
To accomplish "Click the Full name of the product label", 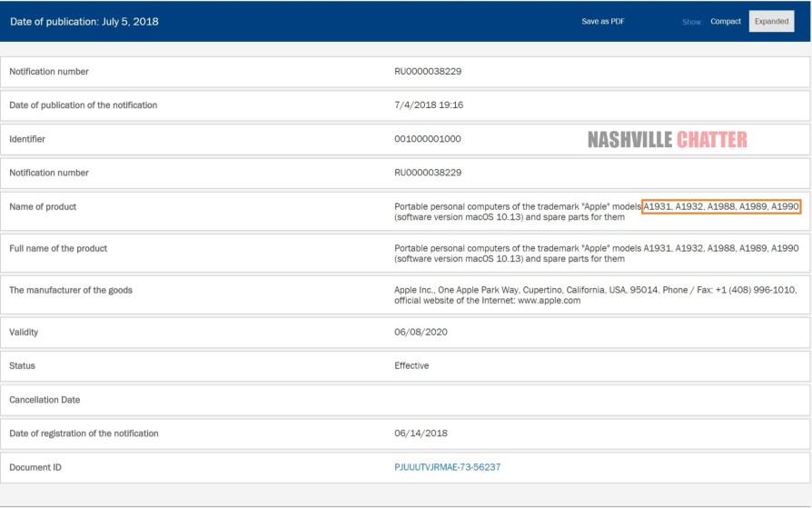I will coord(58,249).
